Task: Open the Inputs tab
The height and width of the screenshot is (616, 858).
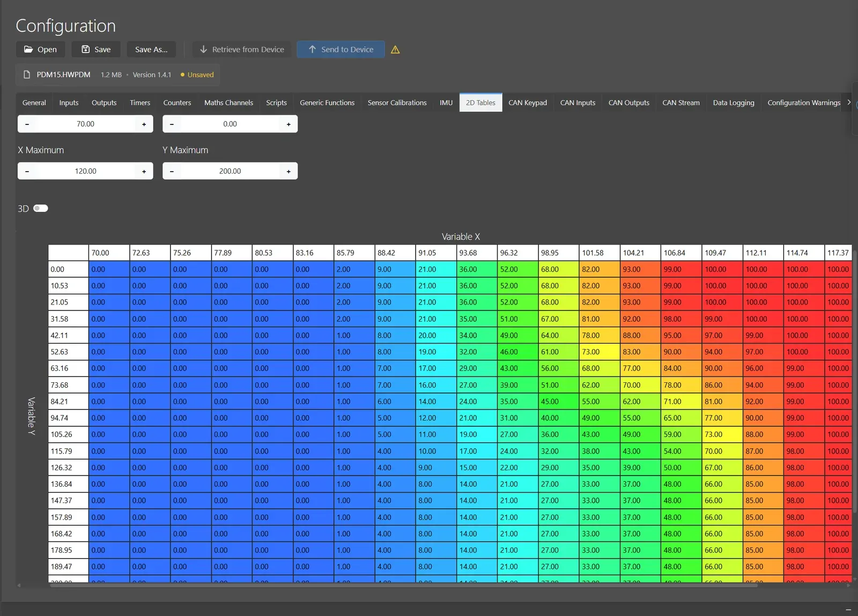Action: point(69,103)
